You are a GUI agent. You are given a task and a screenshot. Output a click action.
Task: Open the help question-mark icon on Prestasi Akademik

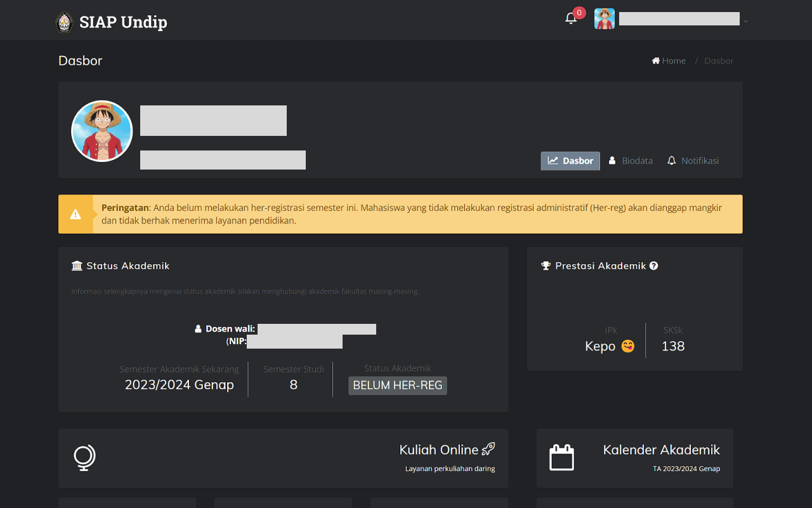654,265
